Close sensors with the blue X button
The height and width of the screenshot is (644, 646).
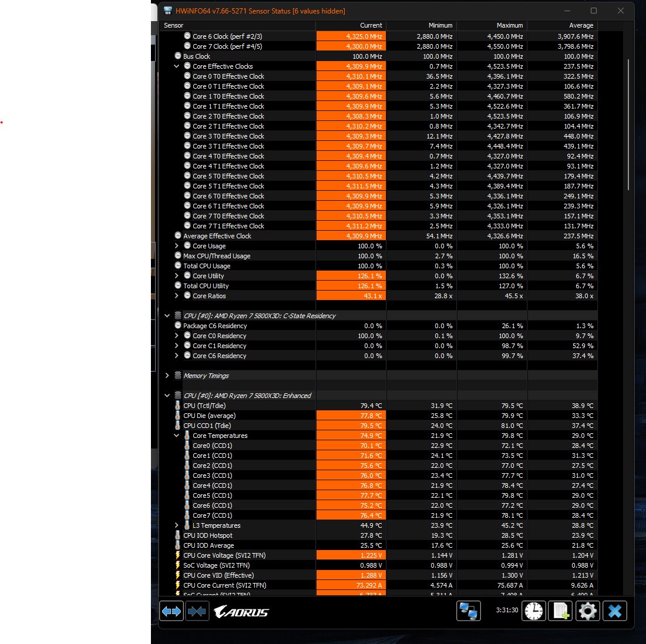615,611
